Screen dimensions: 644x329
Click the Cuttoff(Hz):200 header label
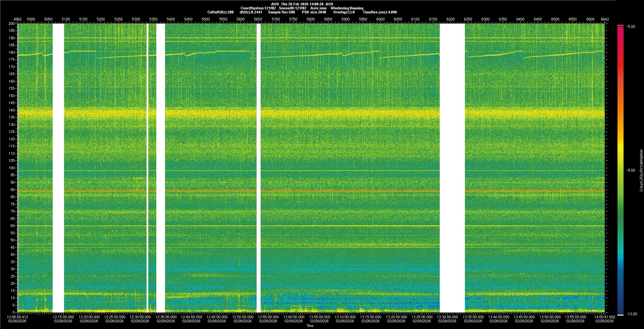coord(220,12)
